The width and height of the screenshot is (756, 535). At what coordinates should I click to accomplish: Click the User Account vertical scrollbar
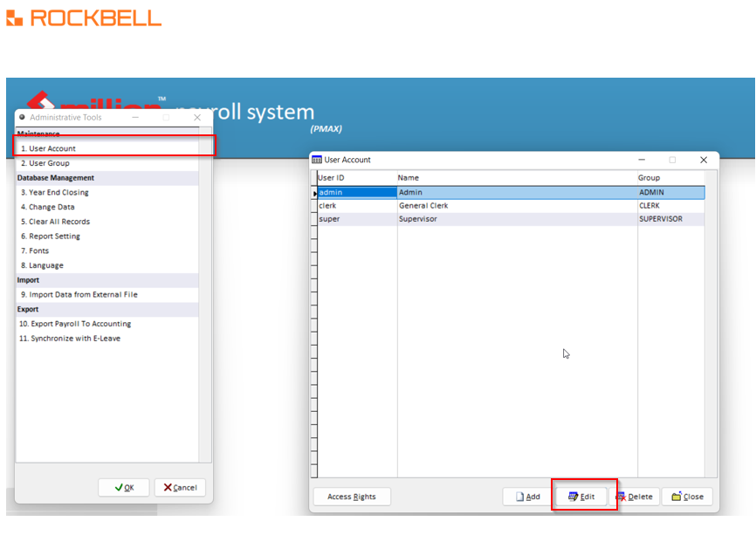(711, 324)
